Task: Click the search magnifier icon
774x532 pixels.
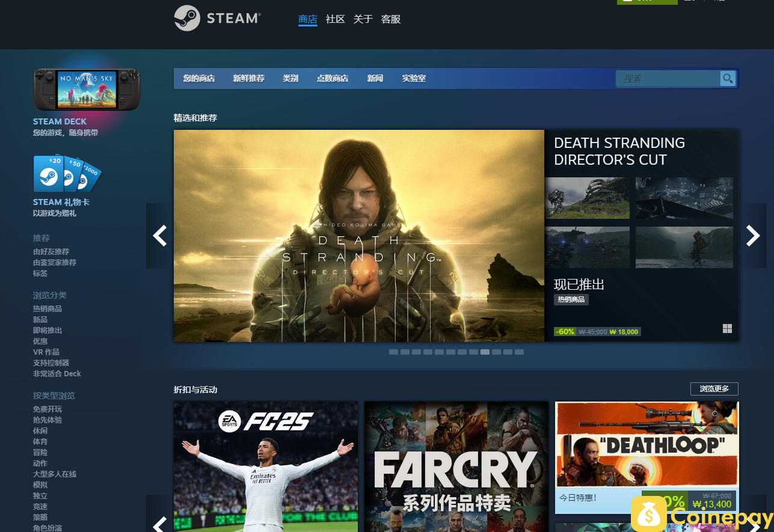Action: tap(728, 78)
